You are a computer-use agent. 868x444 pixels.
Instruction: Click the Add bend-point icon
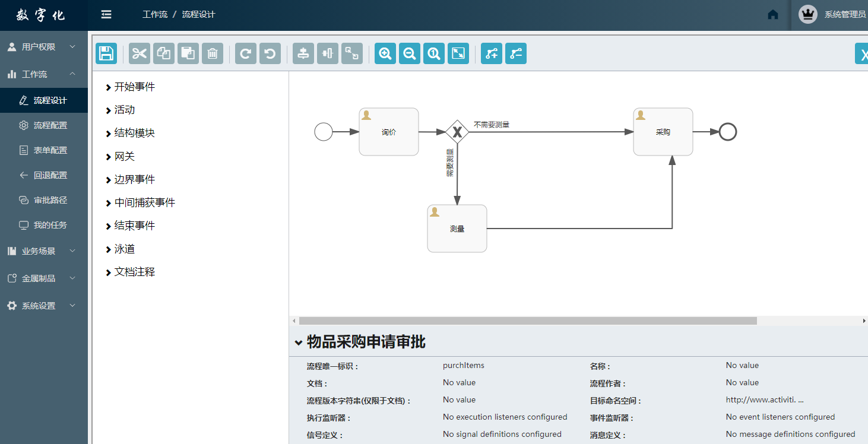click(x=492, y=53)
